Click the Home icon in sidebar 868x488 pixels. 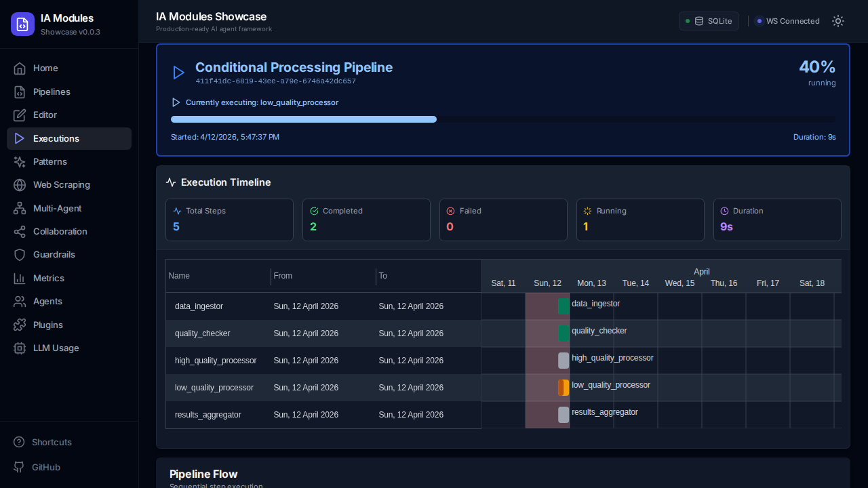pyautogui.click(x=20, y=68)
